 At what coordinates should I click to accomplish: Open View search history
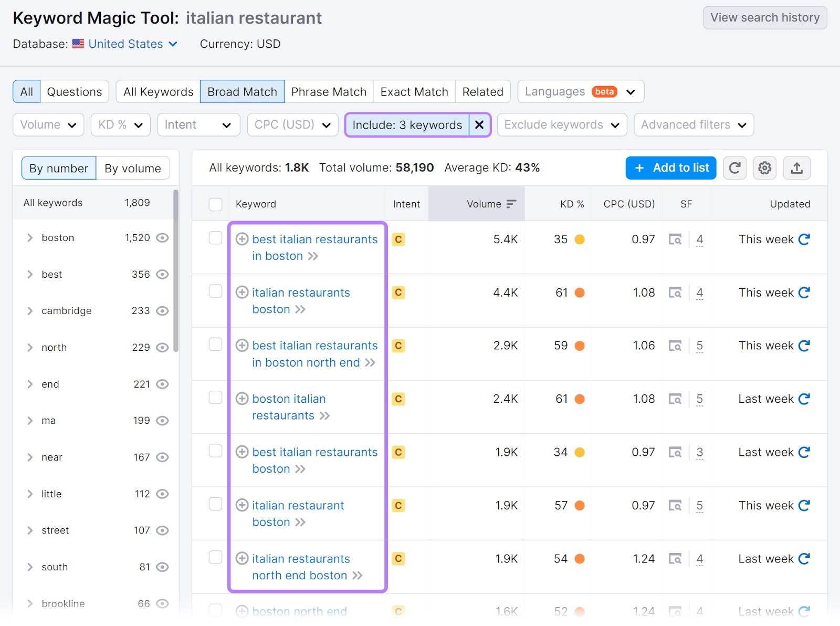(764, 17)
